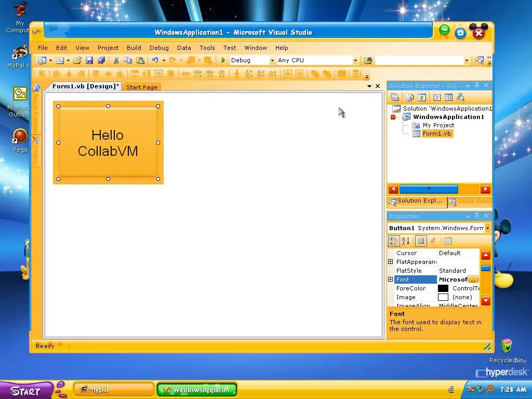Start debugging with the green play icon
The width and height of the screenshot is (532, 399).
[x=223, y=60]
